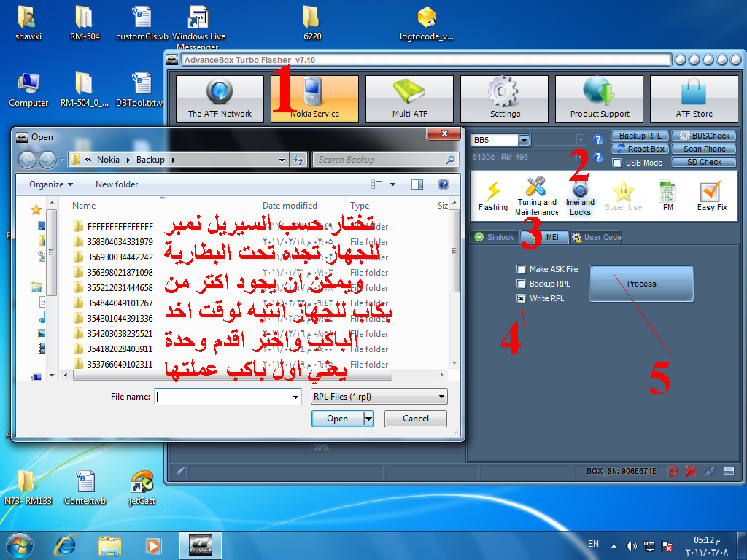The height and width of the screenshot is (560, 747).
Task: Open the Multi-ATF section
Action: [409, 98]
